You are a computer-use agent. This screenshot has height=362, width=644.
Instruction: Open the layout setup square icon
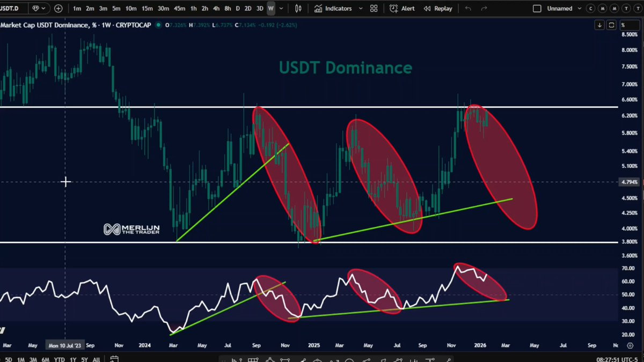tap(537, 9)
